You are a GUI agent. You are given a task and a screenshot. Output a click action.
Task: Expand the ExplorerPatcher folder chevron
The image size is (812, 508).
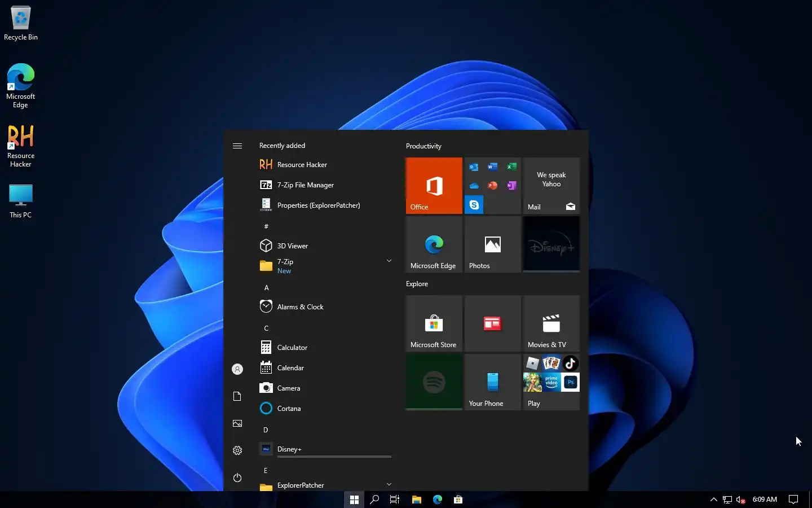tap(389, 484)
